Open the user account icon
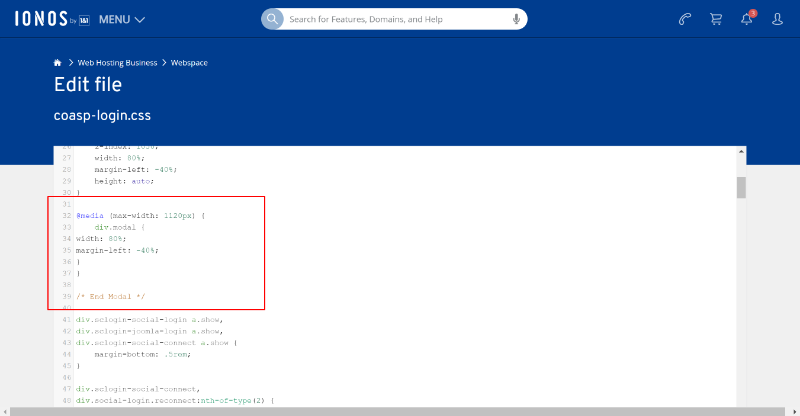This screenshot has width=800, height=416. [777, 19]
